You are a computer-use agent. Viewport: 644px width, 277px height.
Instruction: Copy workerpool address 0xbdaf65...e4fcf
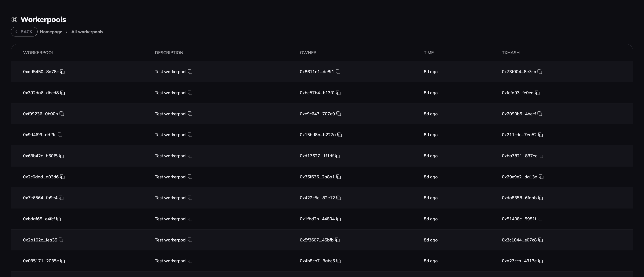tap(59, 219)
